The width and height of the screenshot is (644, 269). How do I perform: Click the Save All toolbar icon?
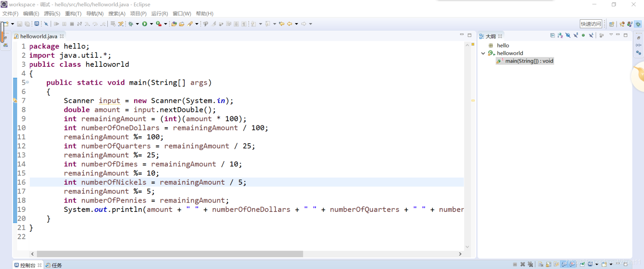coord(27,24)
